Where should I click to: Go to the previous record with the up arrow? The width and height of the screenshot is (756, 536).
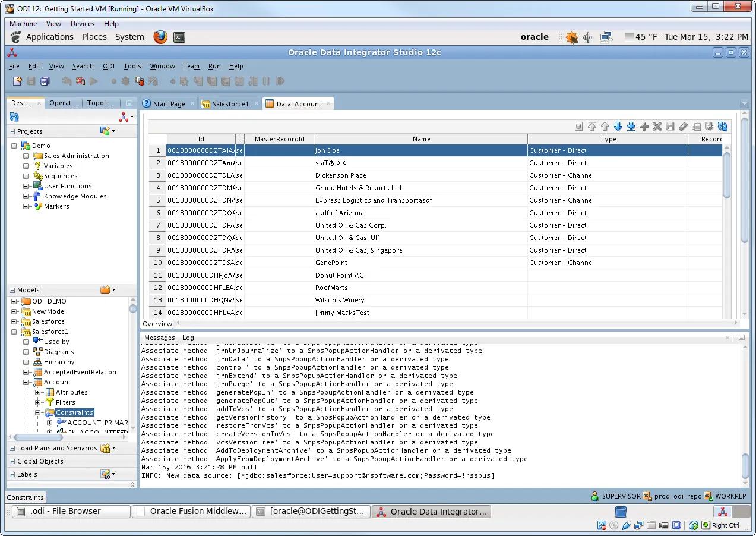605,127
